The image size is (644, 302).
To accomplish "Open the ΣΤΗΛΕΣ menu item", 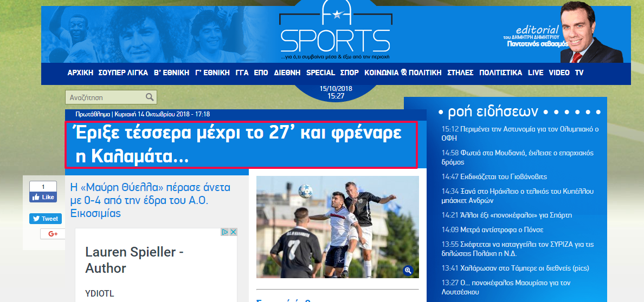I will [x=460, y=73].
